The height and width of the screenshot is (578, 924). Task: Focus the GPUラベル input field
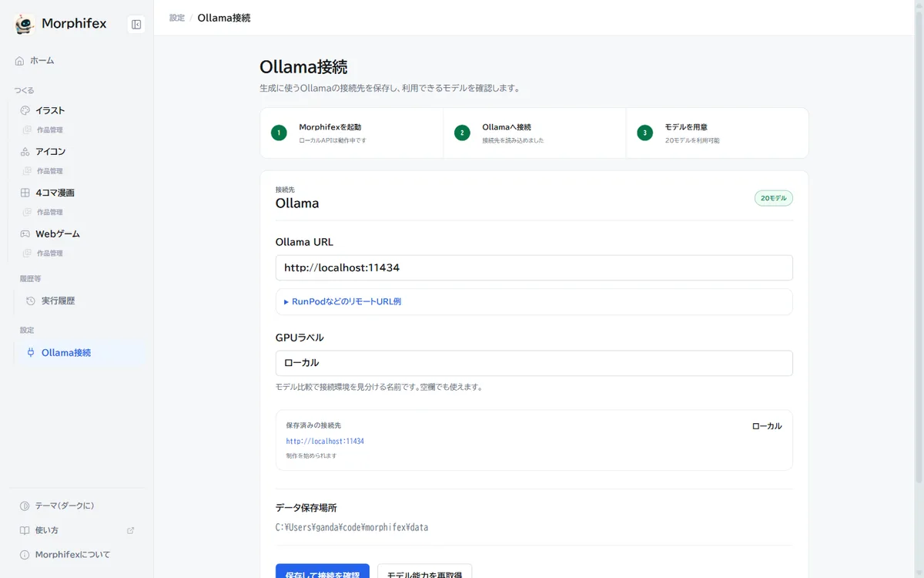coord(534,364)
